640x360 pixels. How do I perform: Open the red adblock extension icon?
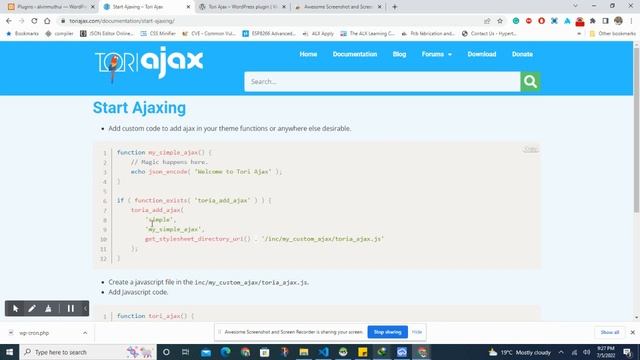529,21
